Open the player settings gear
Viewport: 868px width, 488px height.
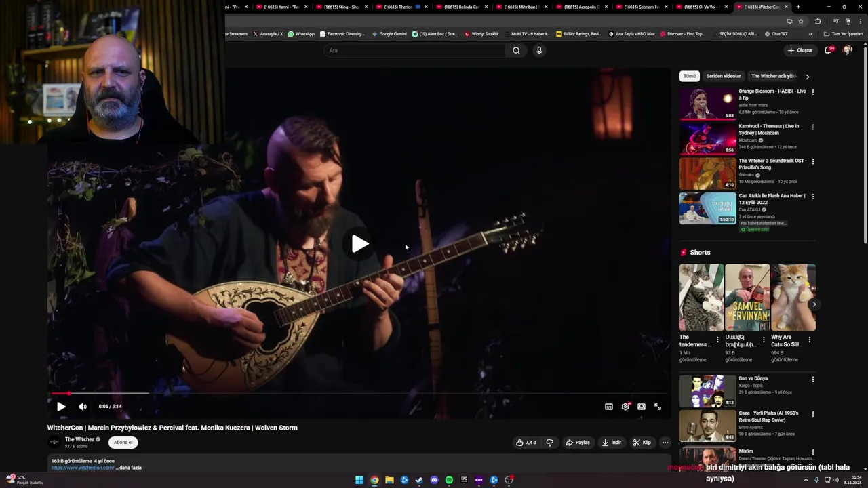tap(625, 407)
